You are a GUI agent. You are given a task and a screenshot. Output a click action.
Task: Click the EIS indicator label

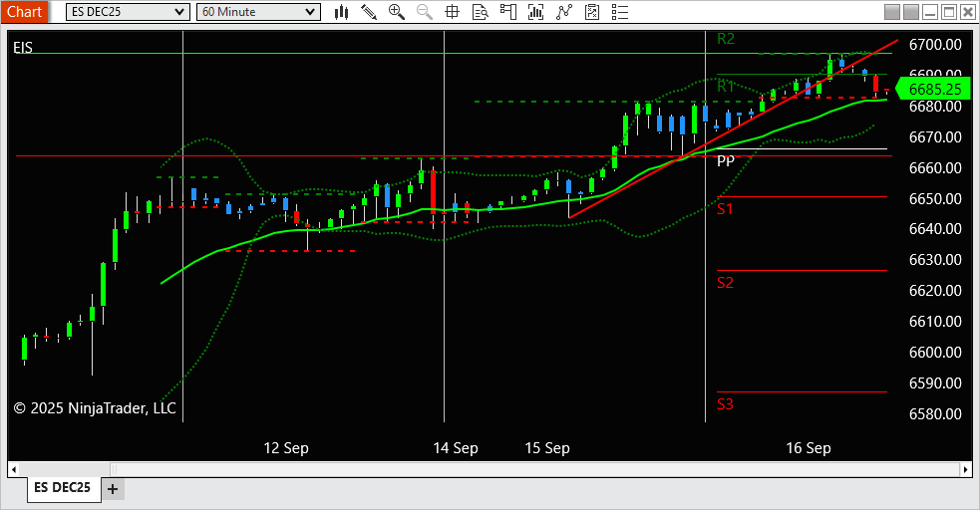(23, 48)
